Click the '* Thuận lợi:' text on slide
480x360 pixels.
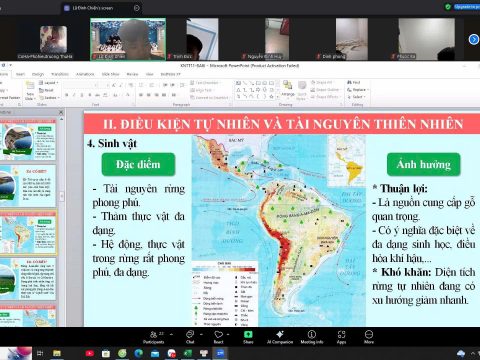coord(400,188)
